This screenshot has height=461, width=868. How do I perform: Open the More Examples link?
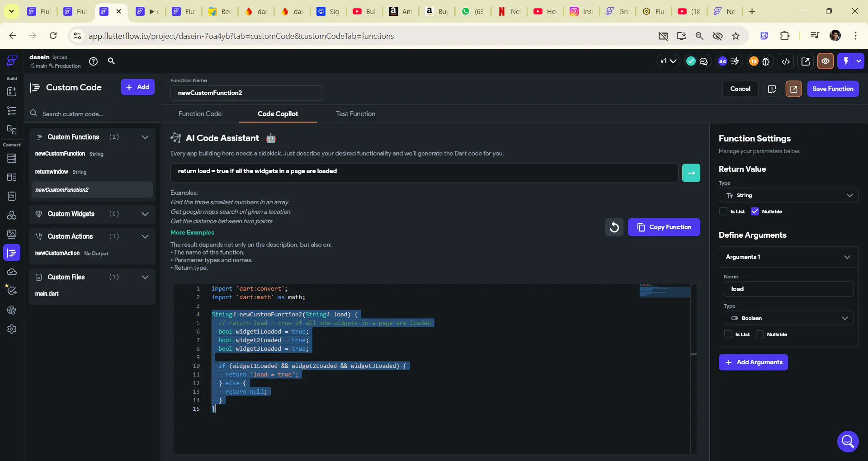192,232
